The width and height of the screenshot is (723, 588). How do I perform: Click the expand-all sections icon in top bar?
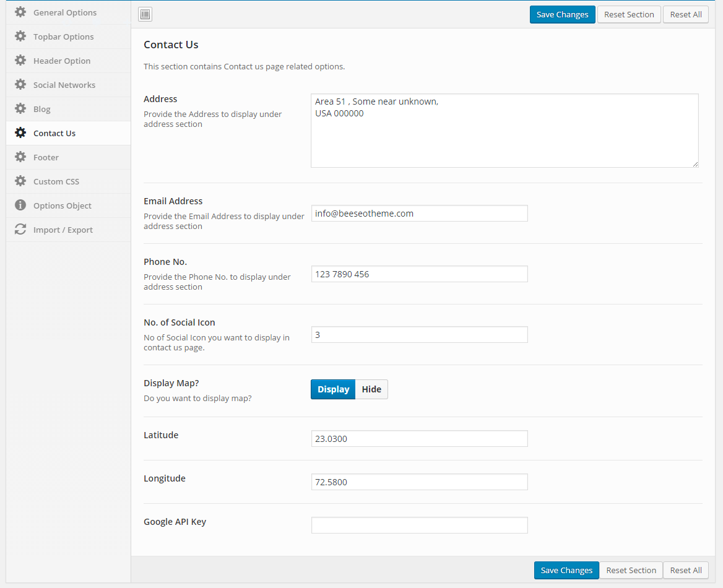pyautogui.click(x=145, y=14)
